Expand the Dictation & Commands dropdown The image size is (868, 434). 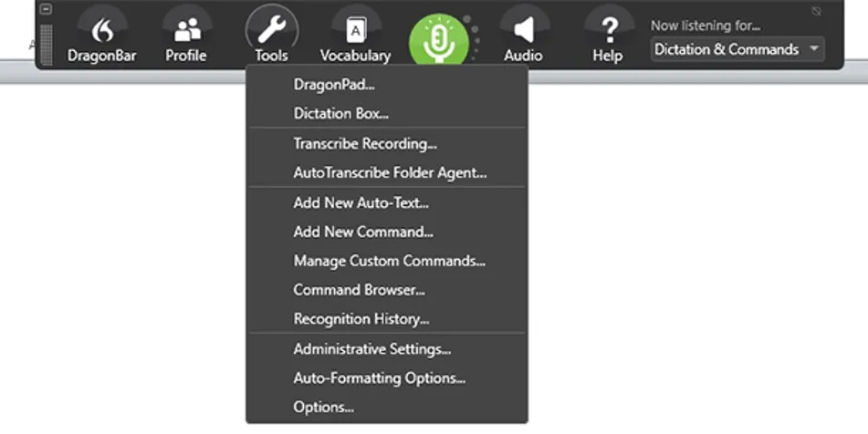(x=737, y=49)
